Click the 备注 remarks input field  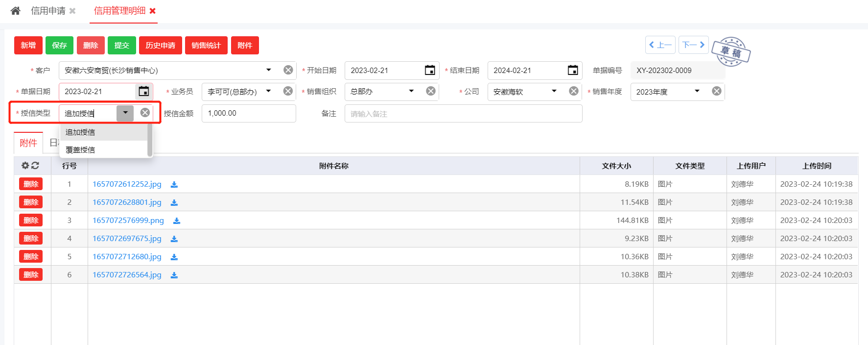tap(463, 114)
